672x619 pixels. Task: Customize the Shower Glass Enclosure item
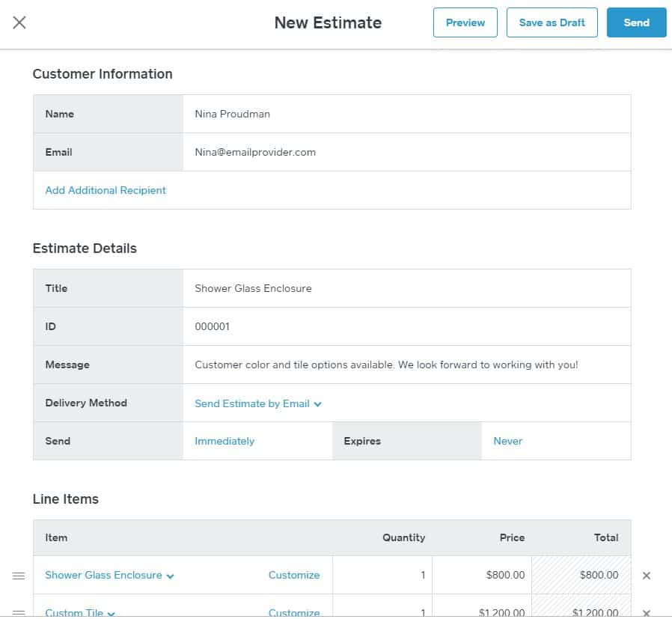point(294,576)
